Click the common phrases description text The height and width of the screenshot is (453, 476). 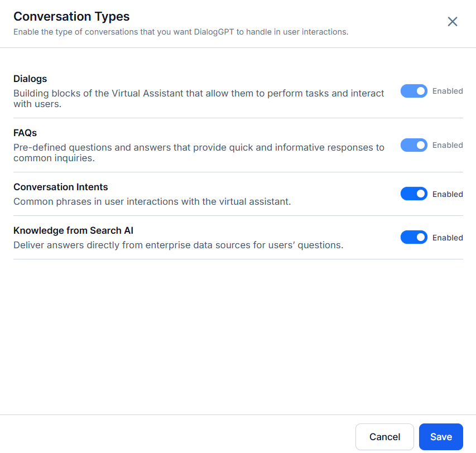point(152,201)
